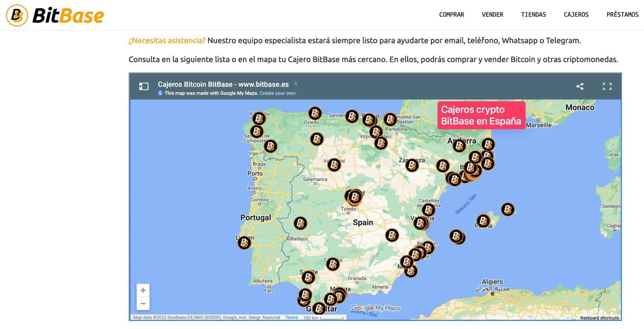Click the BitBase logo in header
This screenshot has width=644, height=329.
(55, 15)
